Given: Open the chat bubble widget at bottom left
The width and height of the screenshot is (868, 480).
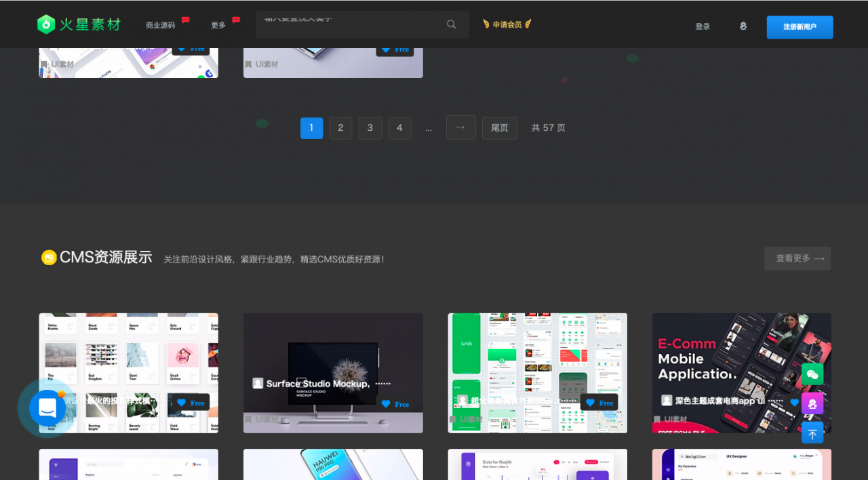Looking at the screenshot, I should point(46,407).
